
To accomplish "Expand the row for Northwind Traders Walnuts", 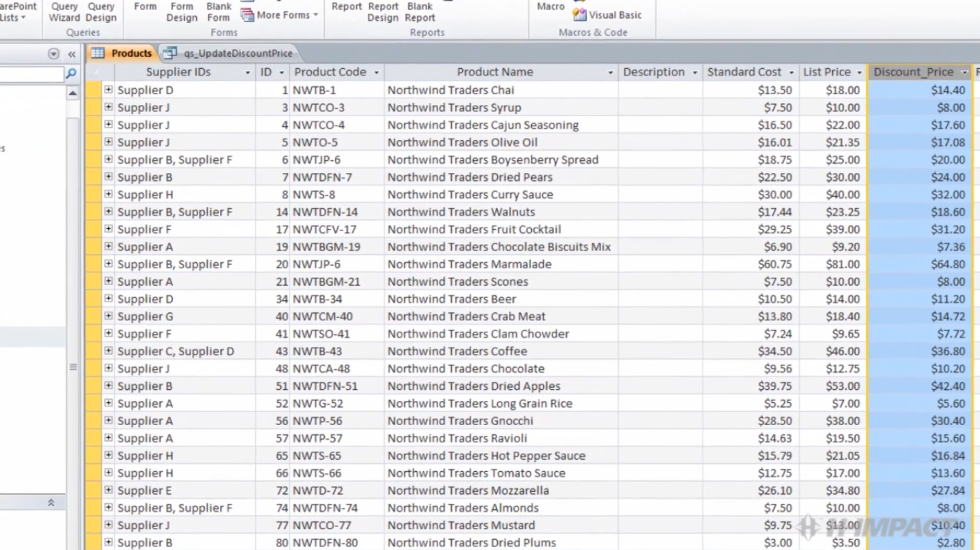I will click(x=108, y=212).
